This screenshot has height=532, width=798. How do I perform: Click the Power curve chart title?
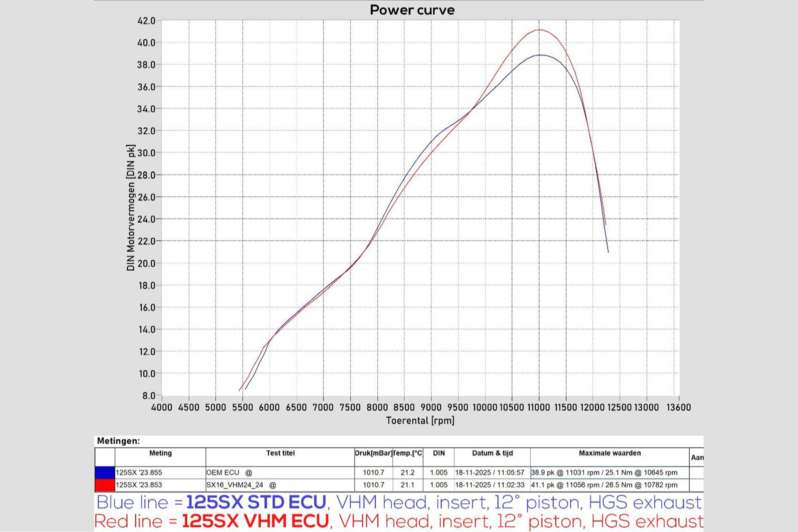point(412,10)
